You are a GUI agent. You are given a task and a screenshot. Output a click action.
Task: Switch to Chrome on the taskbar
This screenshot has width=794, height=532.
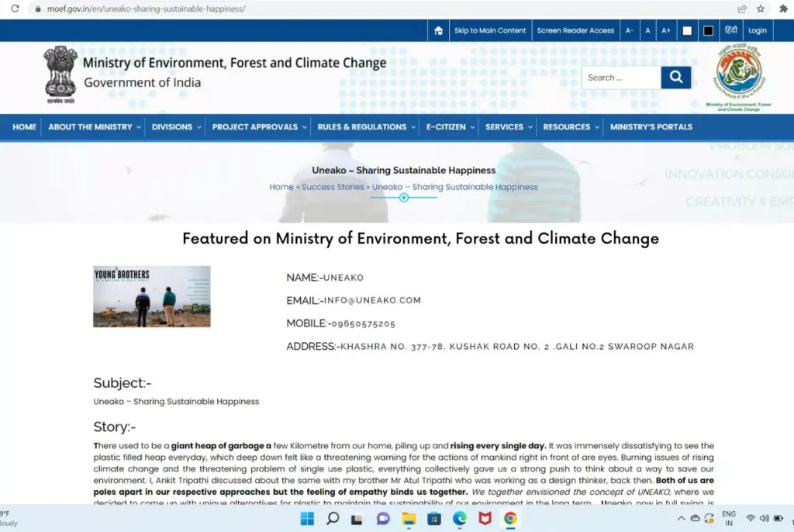(x=510, y=518)
